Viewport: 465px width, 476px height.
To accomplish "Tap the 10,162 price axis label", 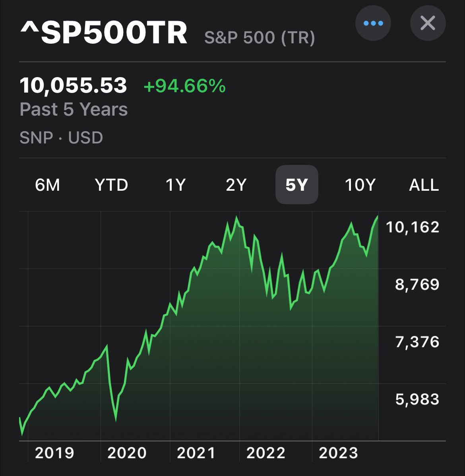I will point(413,227).
